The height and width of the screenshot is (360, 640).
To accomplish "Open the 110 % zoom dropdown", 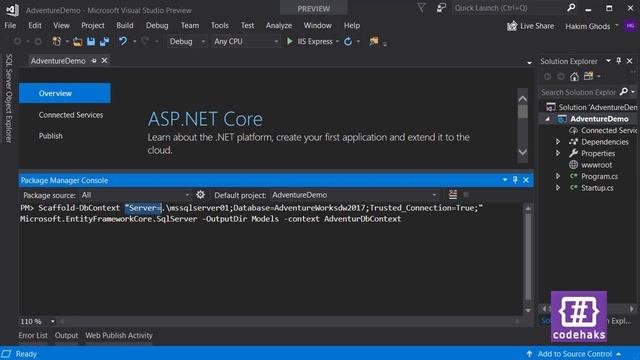I will (53, 322).
